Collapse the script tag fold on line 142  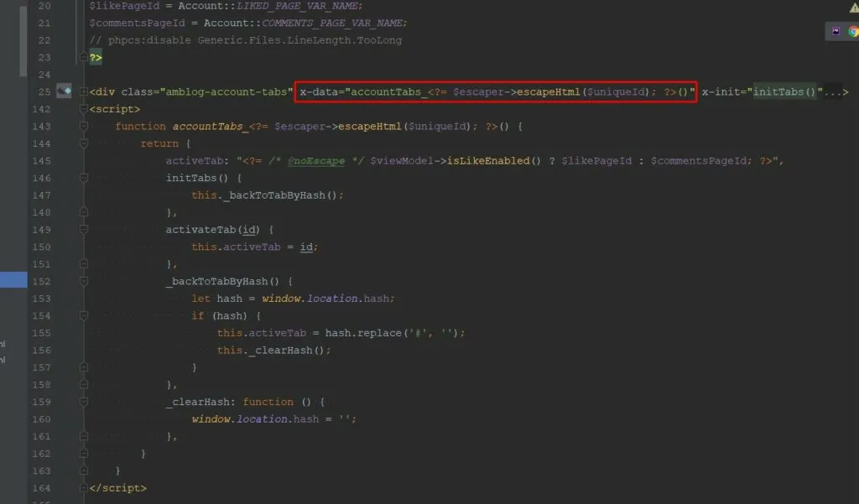pos(83,109)
